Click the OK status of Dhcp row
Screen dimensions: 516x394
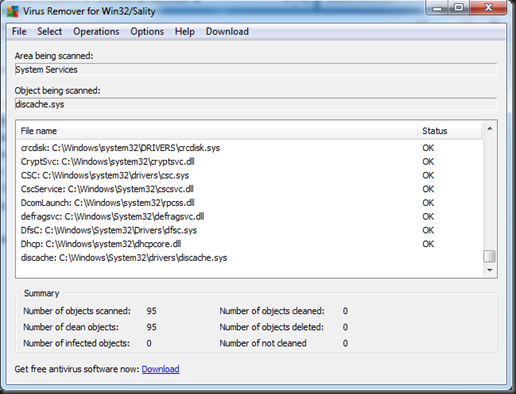(428, 244)
